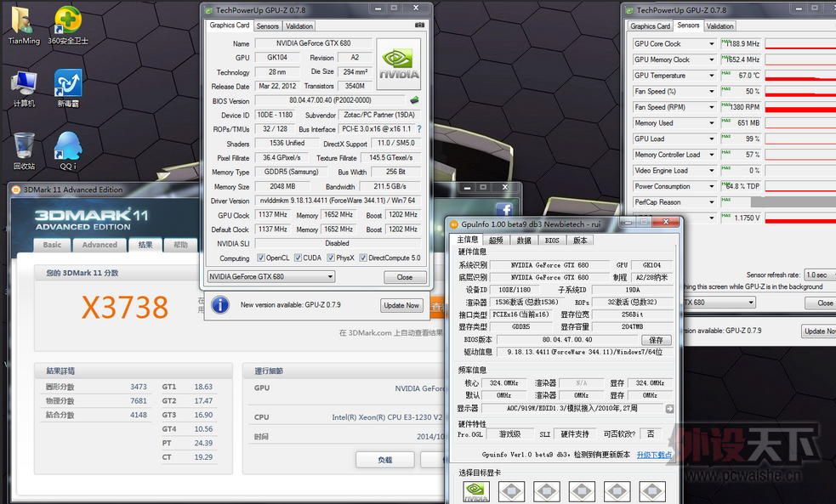The height and width of the screenshot is (504, 836).
Task: Click GPU Core Clock red graph
Action: click(x=800, y=43)
